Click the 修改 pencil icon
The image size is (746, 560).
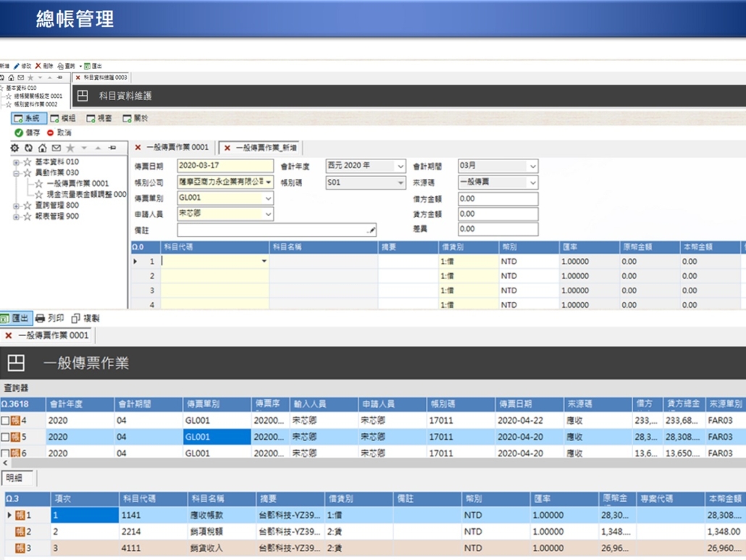pyautogui.click(x=17, y=66)
